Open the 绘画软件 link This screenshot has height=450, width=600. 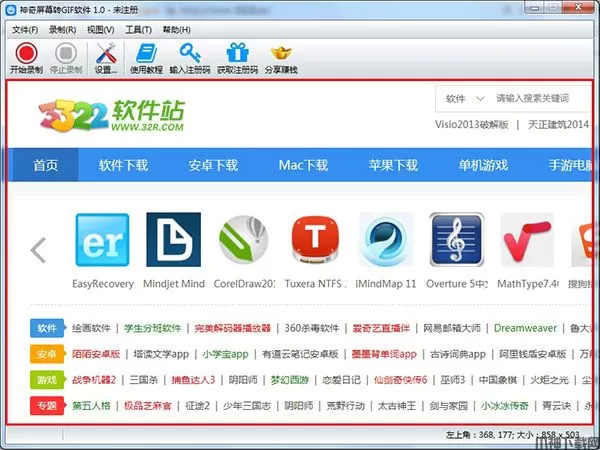click(91, 328)
